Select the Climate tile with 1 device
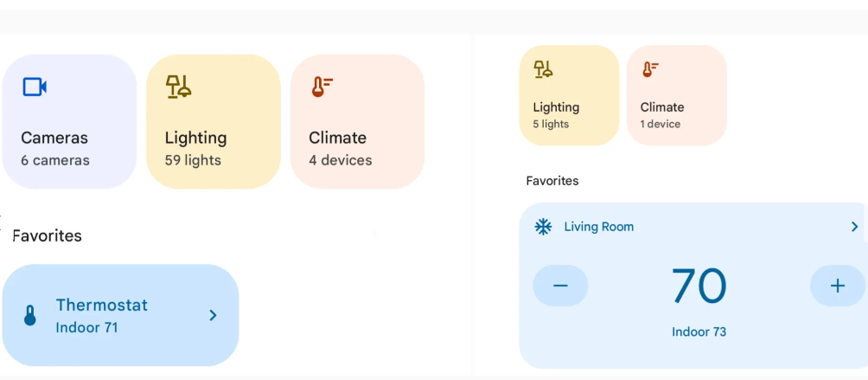Image resolution: width=868 pixels, height=380 pixels. point(676,95)
